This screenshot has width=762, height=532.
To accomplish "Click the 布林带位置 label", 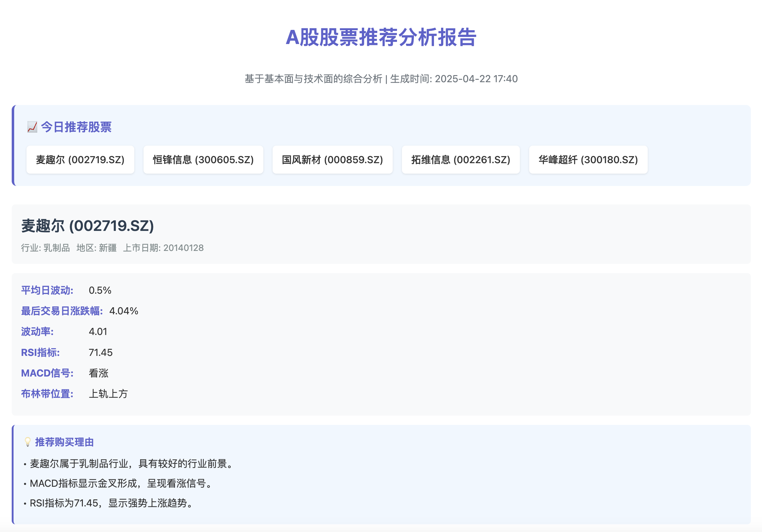I will 47,394.
